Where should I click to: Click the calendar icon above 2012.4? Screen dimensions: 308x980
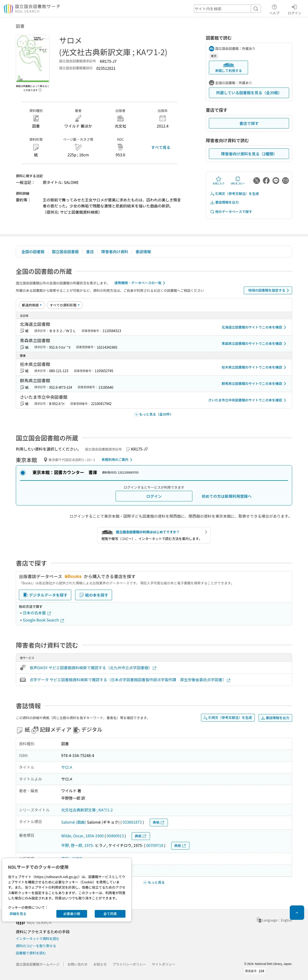click(163, 118)
